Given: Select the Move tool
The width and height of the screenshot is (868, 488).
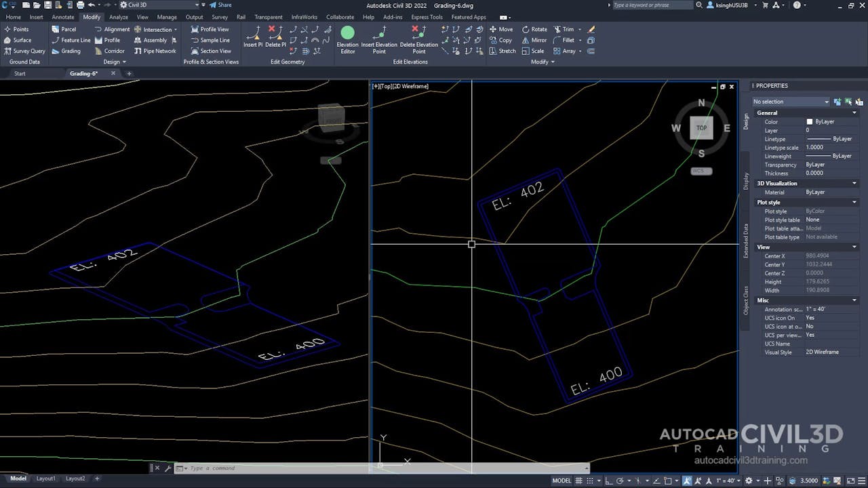Looking at the screenshot, I should pyautogui.click(x=502, y=29).
